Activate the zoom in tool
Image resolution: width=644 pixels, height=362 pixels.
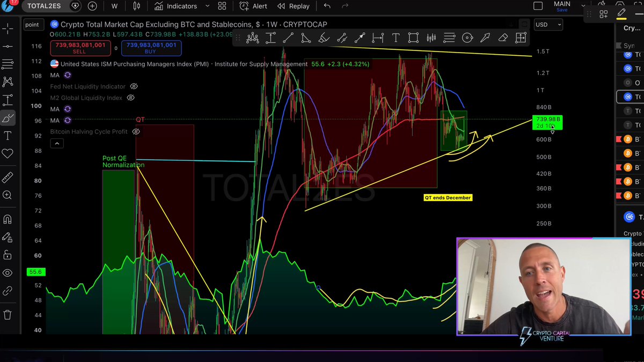point(8,196)
